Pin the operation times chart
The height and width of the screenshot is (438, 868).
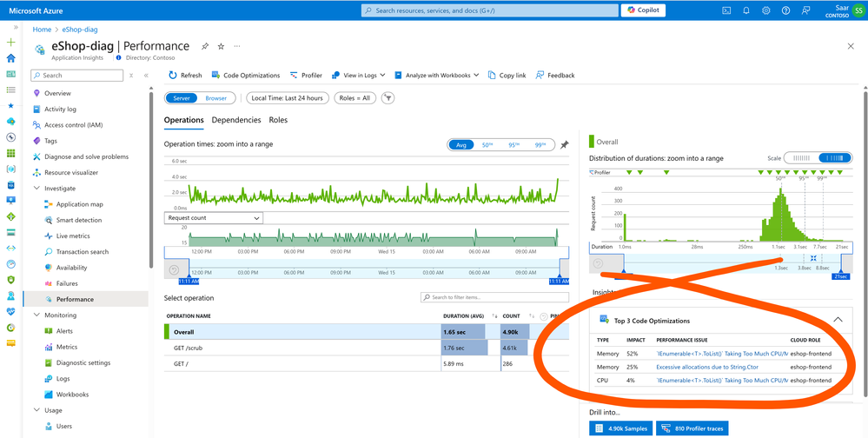tap(564, 144)
